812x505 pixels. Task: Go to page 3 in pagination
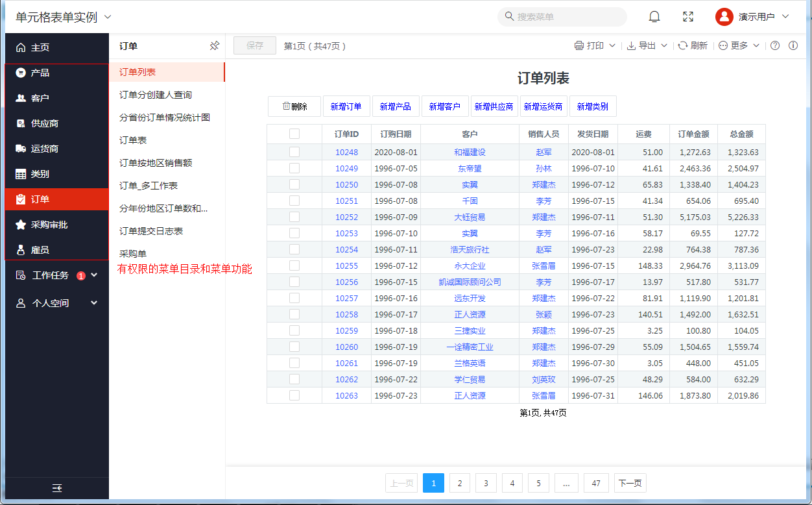486,483
